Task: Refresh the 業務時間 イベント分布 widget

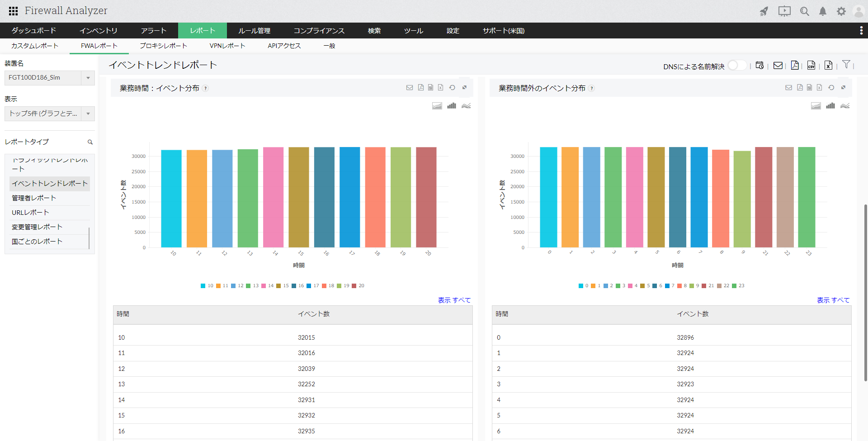Action: 452,88
